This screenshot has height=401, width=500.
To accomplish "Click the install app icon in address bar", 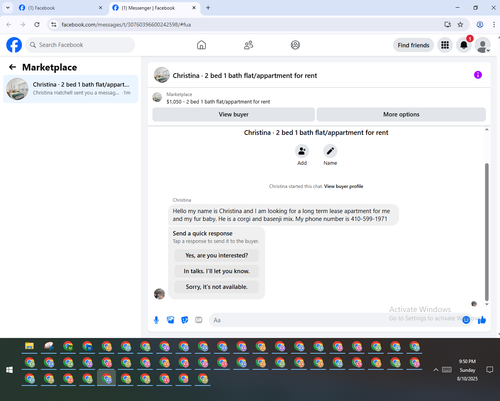I will point(447,24).
